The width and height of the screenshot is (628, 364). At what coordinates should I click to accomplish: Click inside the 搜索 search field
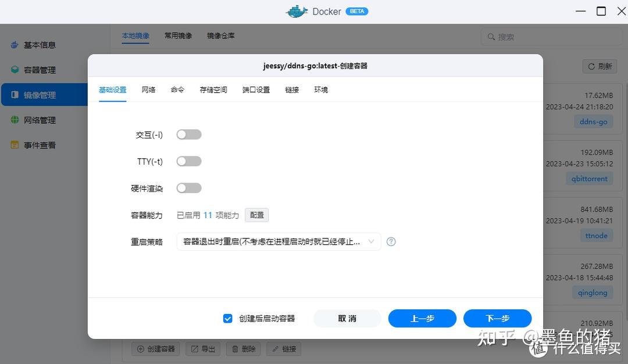pos(549,36)
